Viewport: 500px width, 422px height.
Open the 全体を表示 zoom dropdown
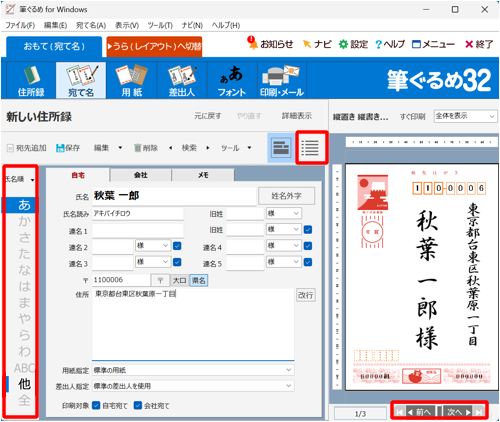pyautogui.click(x=465, y=116)
